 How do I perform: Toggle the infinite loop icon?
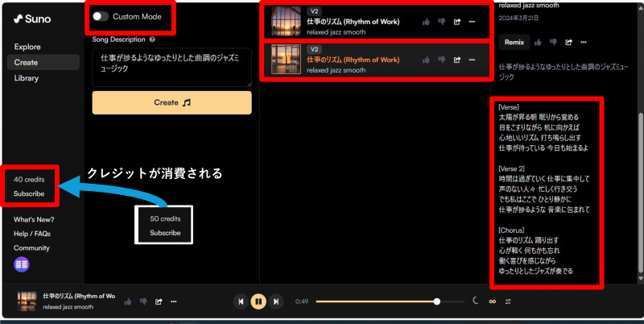point(492,301)
